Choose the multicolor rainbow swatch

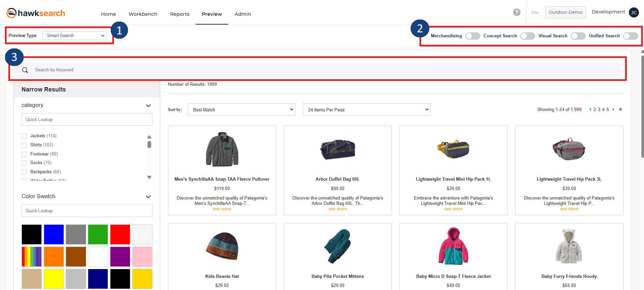pos(32,257)
